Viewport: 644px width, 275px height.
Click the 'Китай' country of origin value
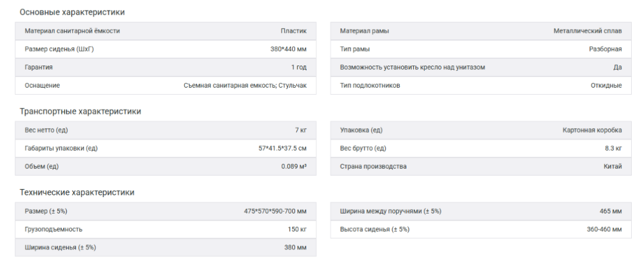[612, 166]
